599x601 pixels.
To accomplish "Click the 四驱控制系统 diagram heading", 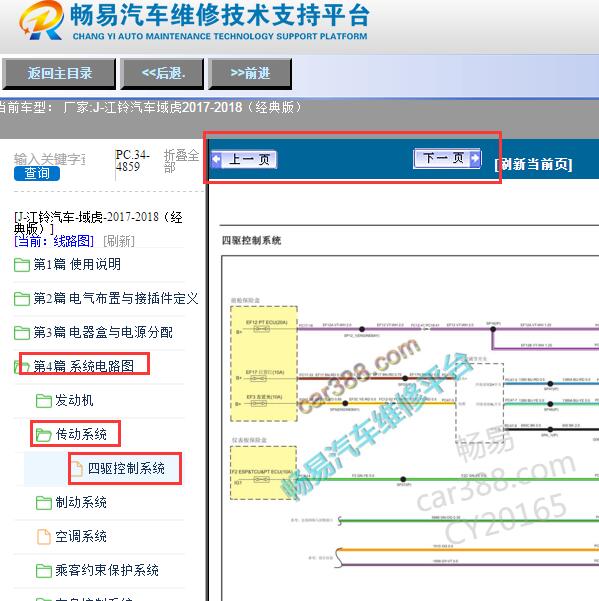I will (251, 241).
